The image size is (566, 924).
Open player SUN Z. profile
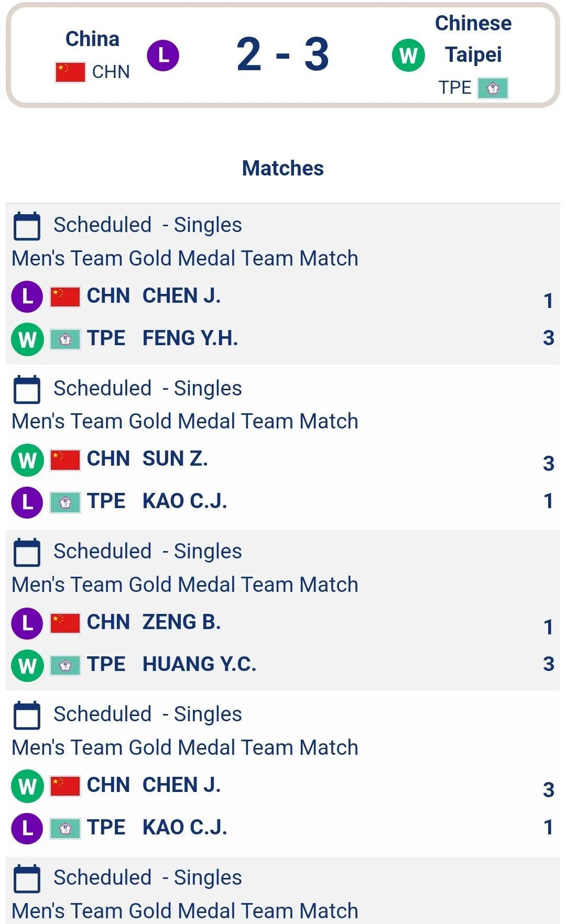pos(175,459)
